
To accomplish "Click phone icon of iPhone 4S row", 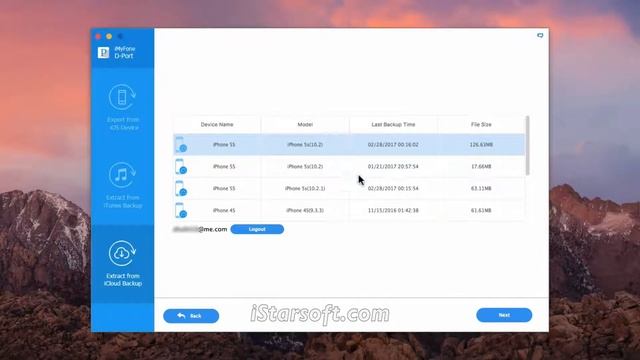I will pos(180,210).
